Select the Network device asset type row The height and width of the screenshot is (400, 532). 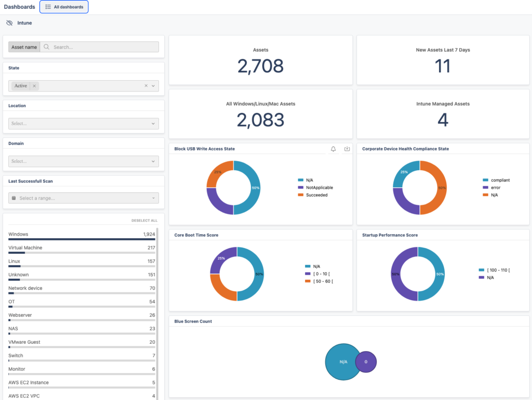click(x=82, y=290)
